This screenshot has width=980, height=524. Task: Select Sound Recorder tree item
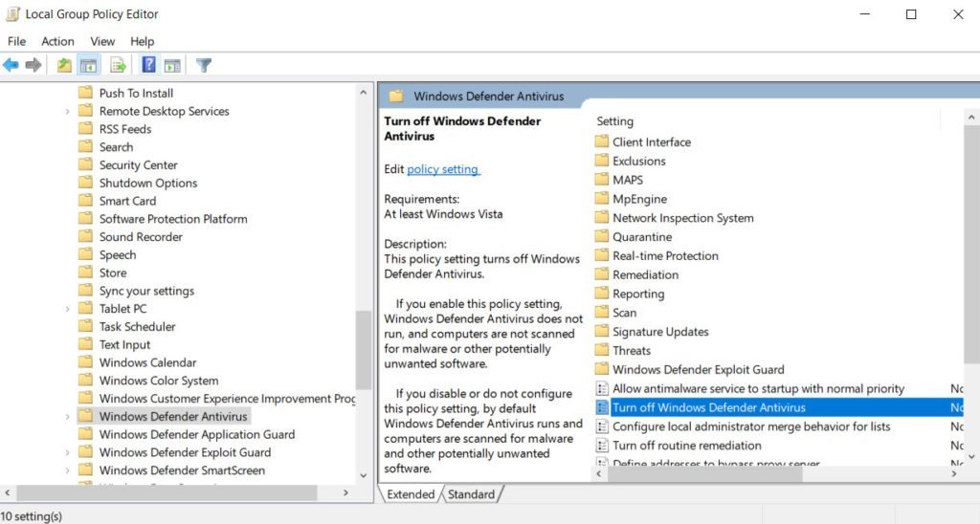coord(141,237)
